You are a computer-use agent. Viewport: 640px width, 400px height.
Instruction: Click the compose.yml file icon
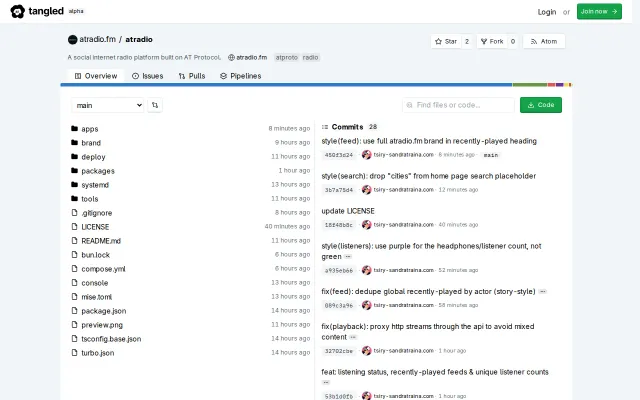click(74, 269)
